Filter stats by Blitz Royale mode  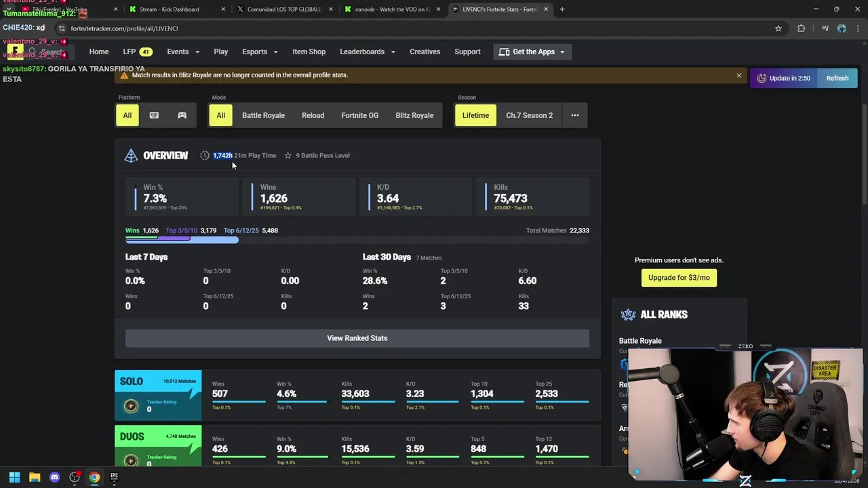pos(414,115)
